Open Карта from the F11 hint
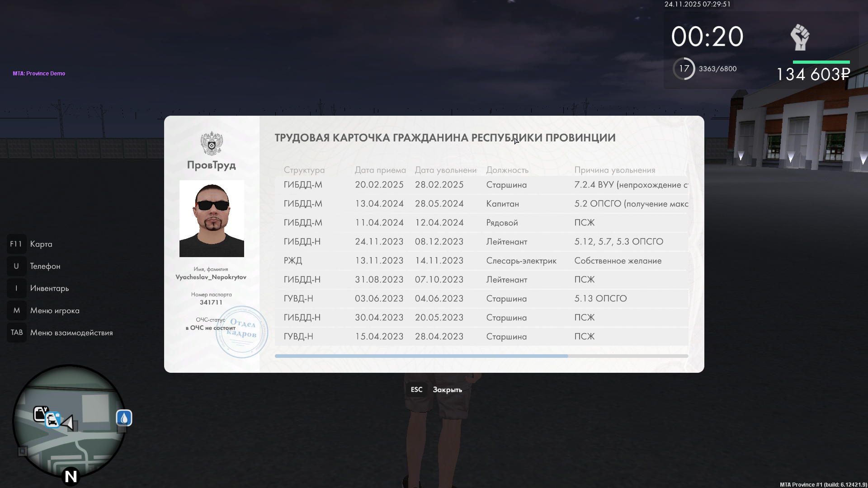 [x=41, y=244]
